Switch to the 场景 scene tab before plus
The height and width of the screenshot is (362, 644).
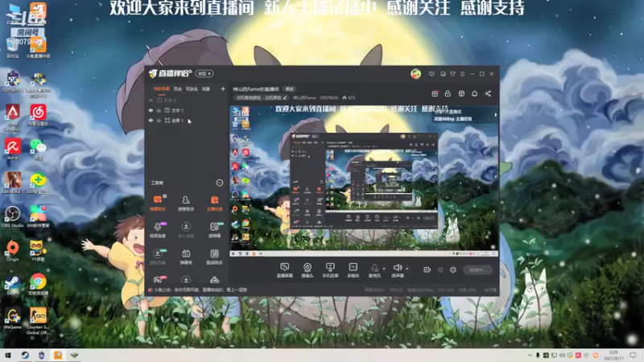(206, 88)
